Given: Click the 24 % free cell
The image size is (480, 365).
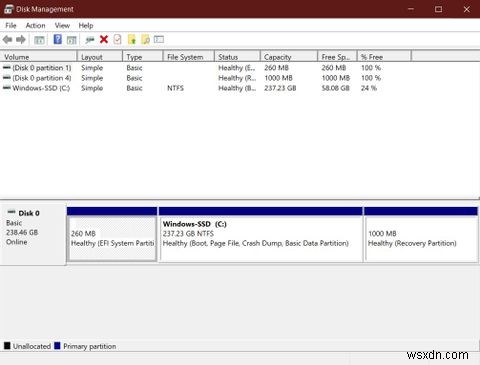Looking at the screenshot, I should click(x=369, y=88).
